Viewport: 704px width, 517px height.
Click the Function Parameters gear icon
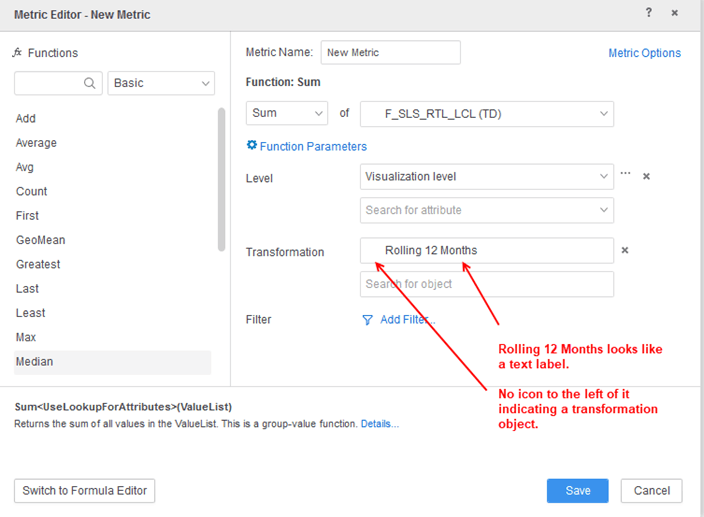click(252, 146)
